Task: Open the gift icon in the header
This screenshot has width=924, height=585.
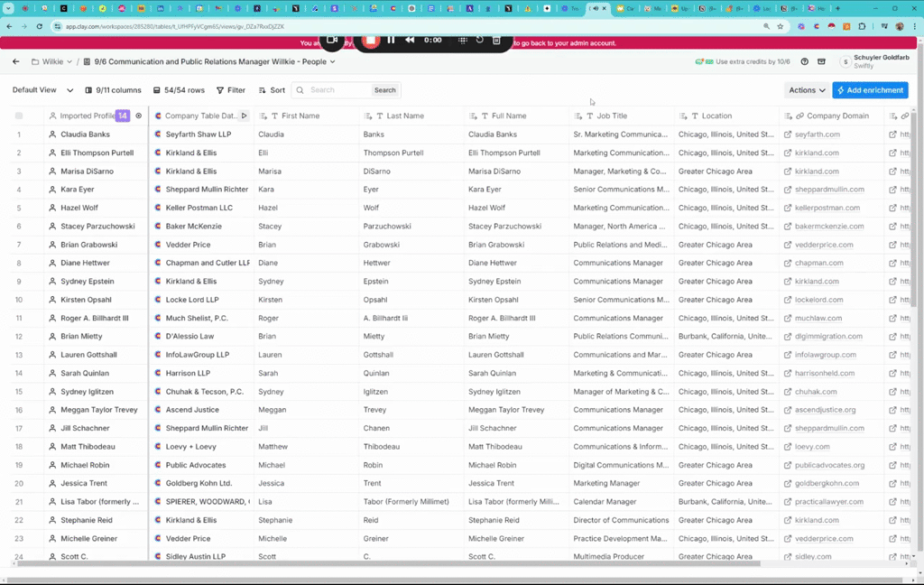Action: 821,62
